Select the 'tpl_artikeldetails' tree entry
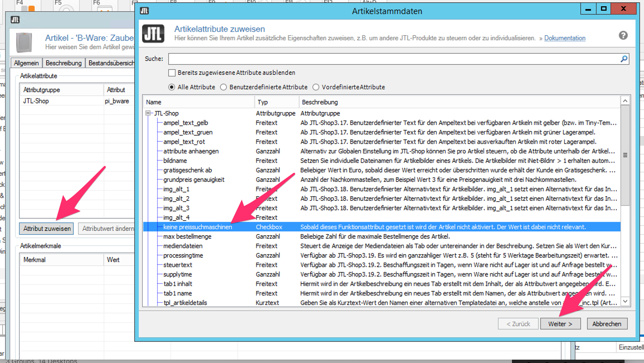The height and width of the screenshot is (363, 644). pos(185,303)
